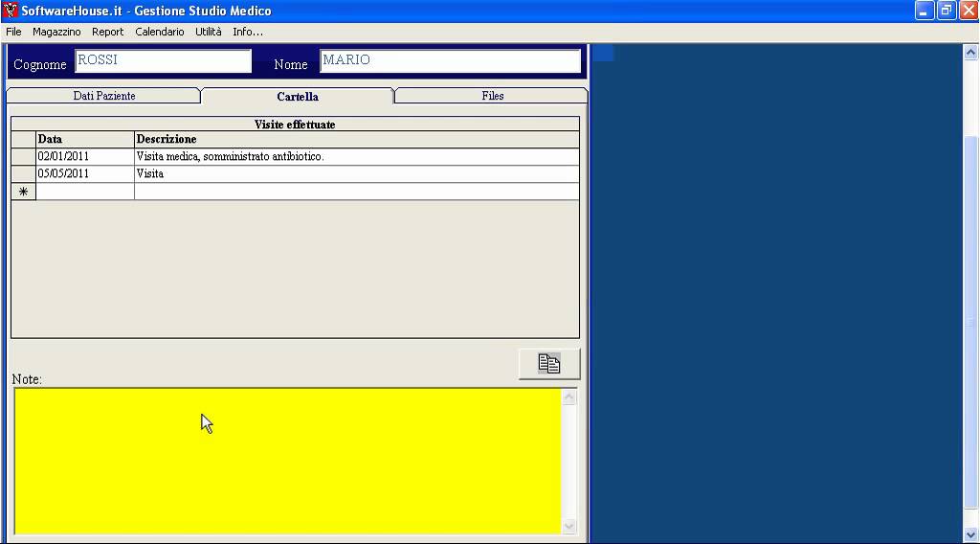
Task: Click the empty Descrizione cell in new row
Action: coord(357,192)
